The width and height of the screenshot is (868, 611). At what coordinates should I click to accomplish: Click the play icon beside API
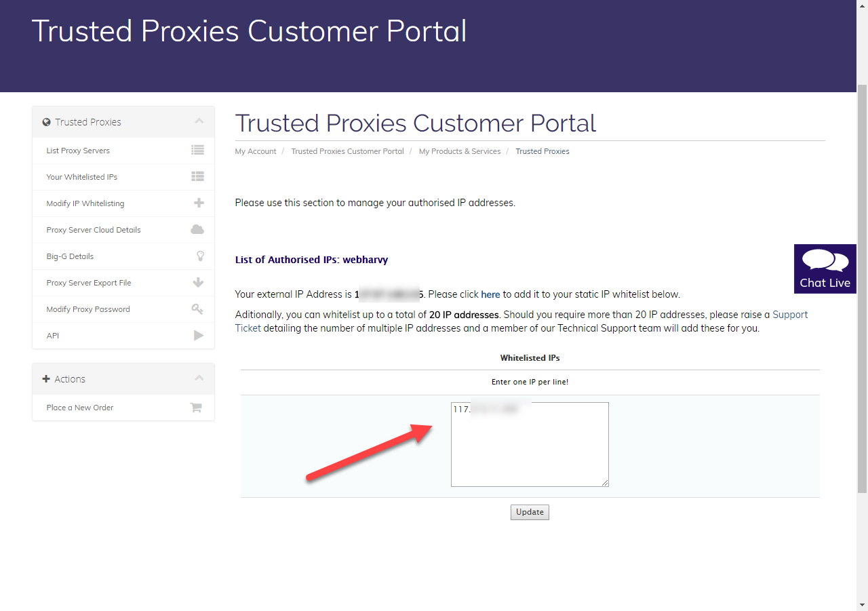199,335
